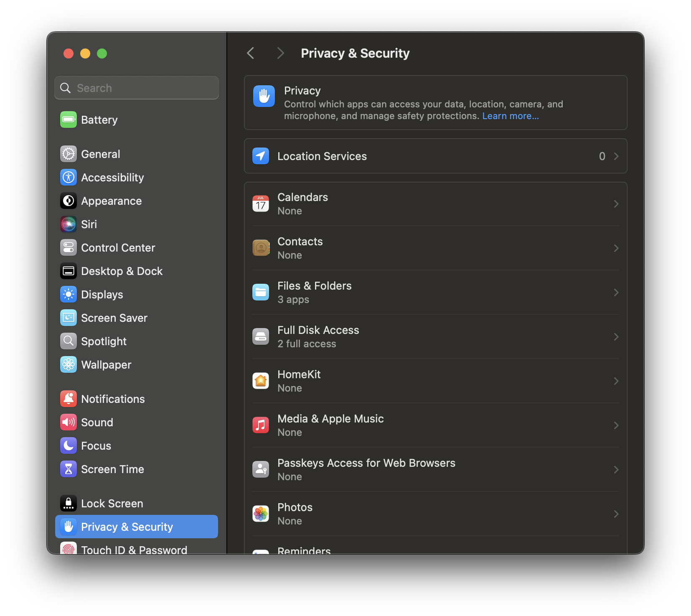Select the Battery icon in the sidebar
The width and height of the screenshot is (691, 616).
pos(68,120)
